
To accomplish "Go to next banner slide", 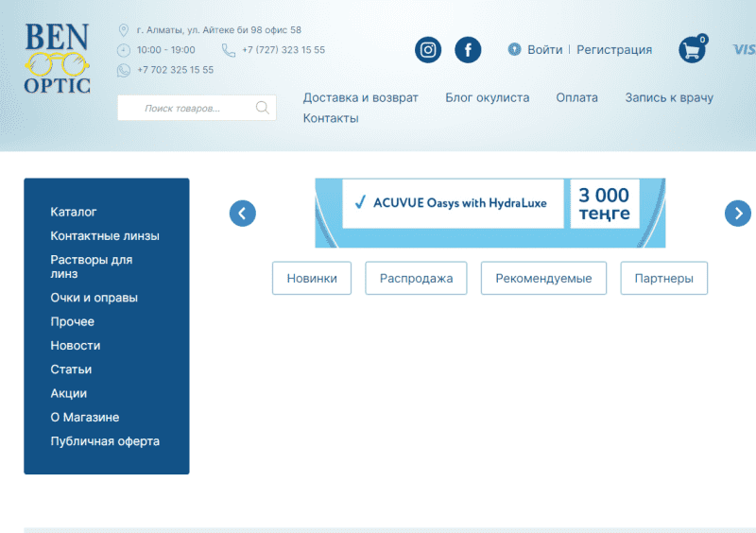I will click(738, 214).
